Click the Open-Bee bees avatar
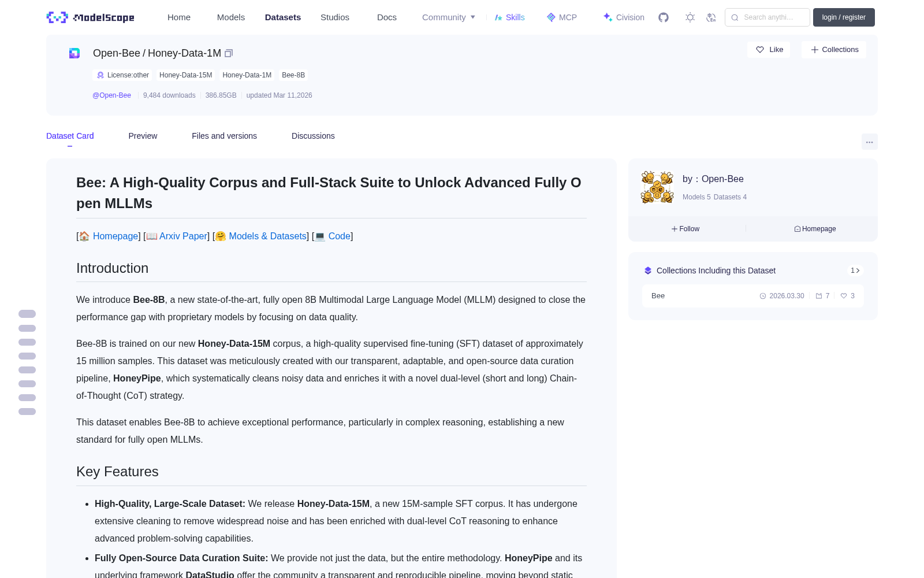Screen dimensions: 924x578 [657, 187]
